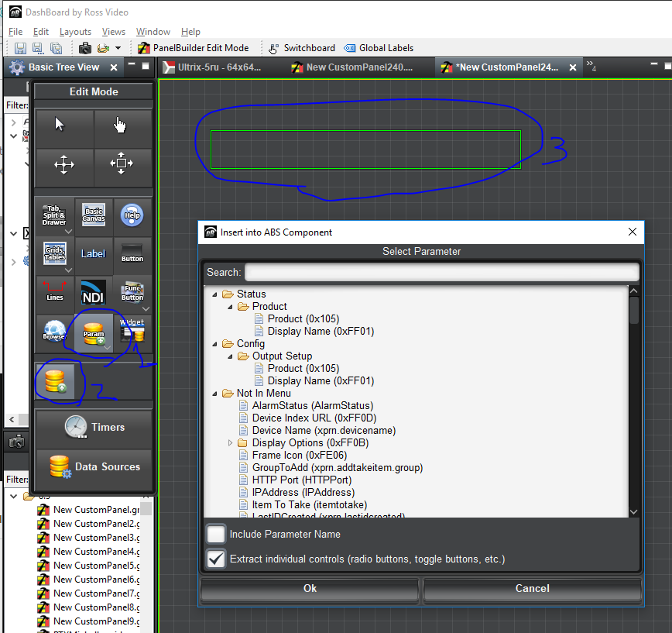Click scroll-up arrow of parameter list
Image resolution: width=672 pixels, height=633 pixels.
[x=634, y=291]
